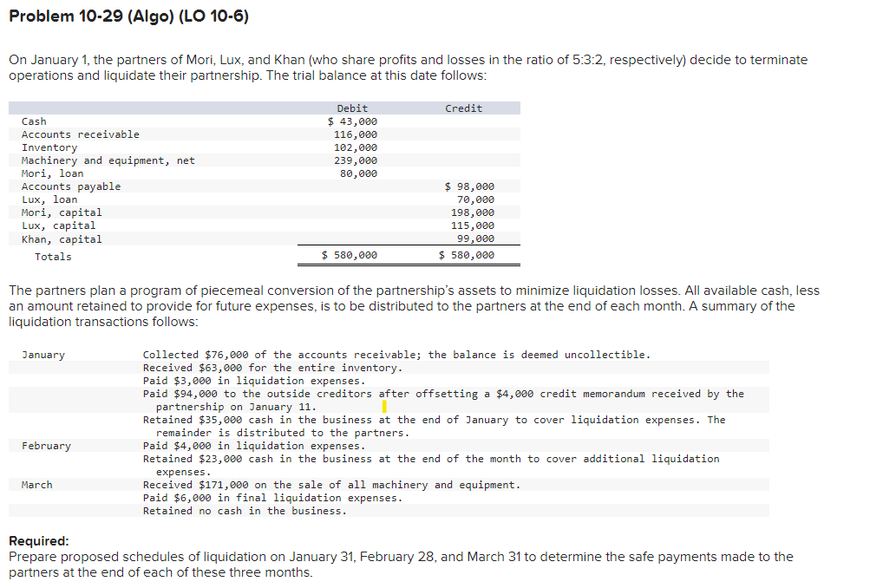This screenshot has width=896, height=588.
Task: Click "Paid $6,000 in final liquidation expenses"
Action: (272, 498)
